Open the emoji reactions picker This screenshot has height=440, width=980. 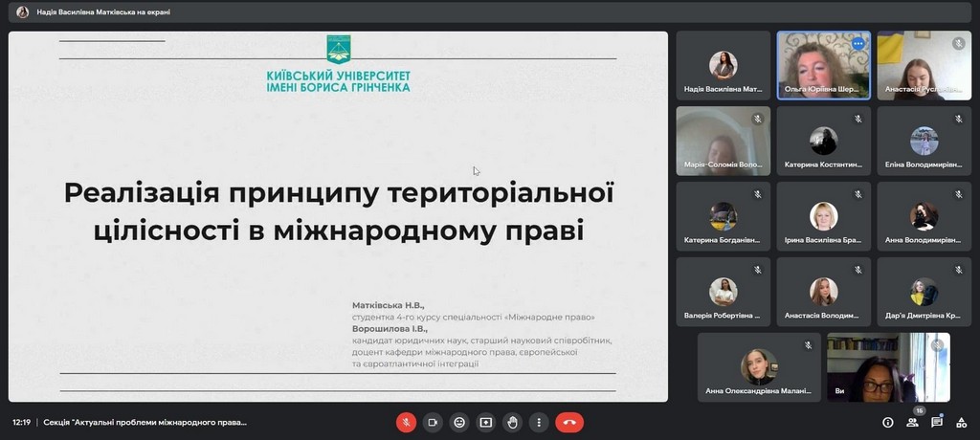click(x=459, y=422)
